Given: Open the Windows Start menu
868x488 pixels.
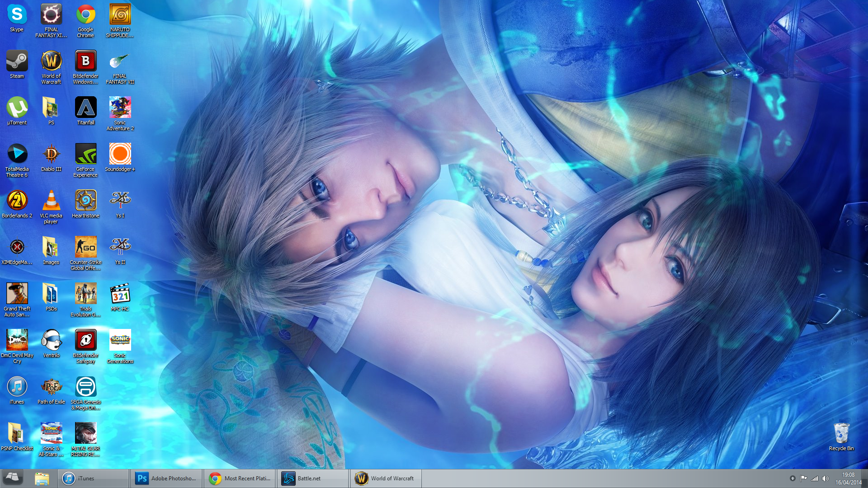Looking at the screenshot, I should tap(13, 478).
